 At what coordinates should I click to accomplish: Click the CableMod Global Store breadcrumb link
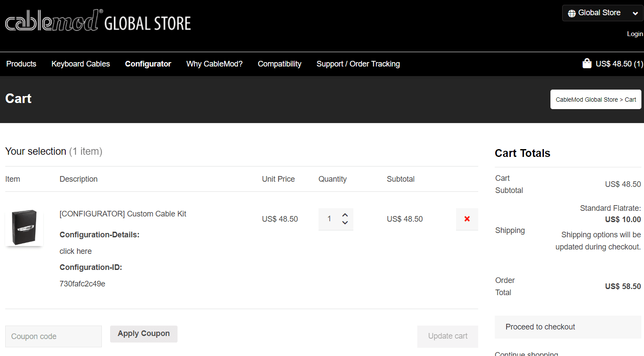587,100
